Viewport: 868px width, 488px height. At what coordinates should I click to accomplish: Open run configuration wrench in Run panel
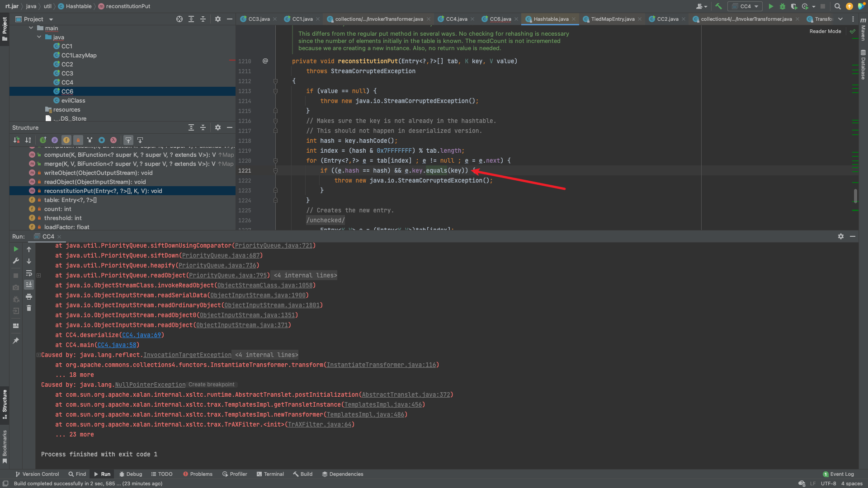tap(16, 261)
